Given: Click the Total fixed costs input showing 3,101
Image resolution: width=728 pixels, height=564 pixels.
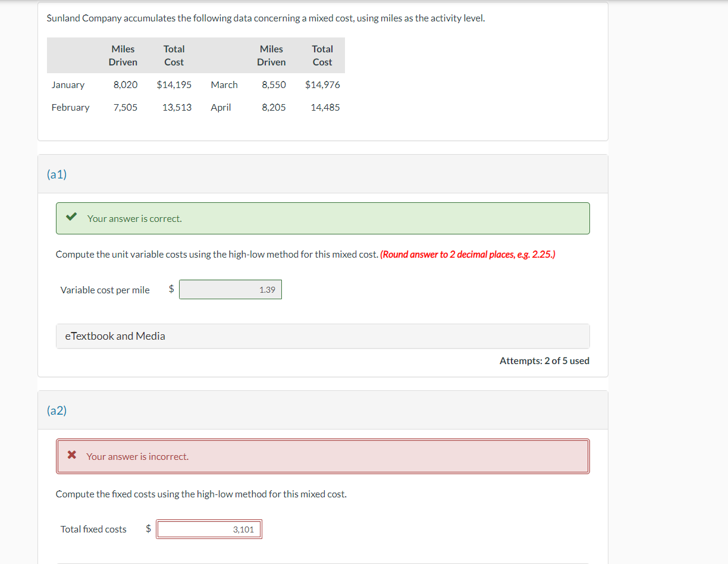Looking at the screenshot, I should 209,528.
